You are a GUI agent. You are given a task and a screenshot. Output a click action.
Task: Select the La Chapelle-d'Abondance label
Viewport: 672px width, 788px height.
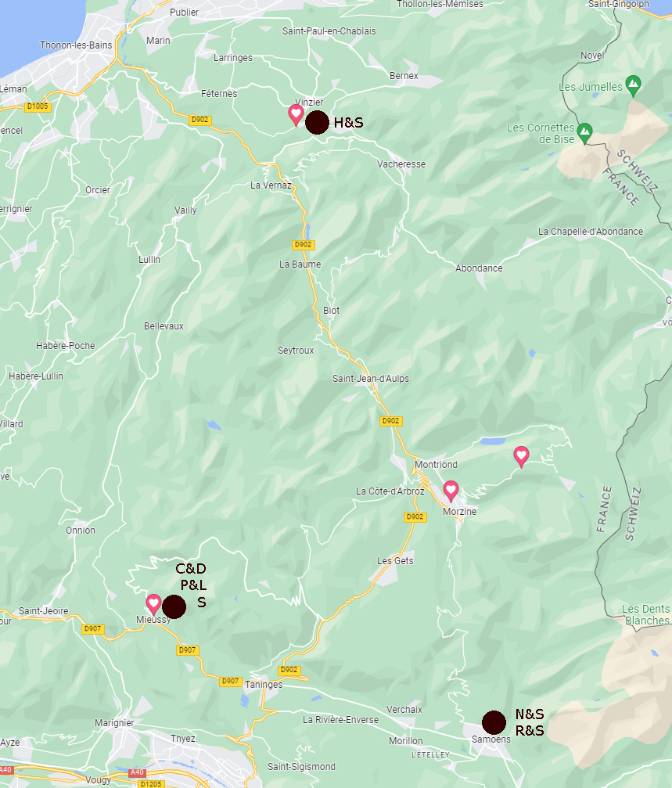coord(591,232)
